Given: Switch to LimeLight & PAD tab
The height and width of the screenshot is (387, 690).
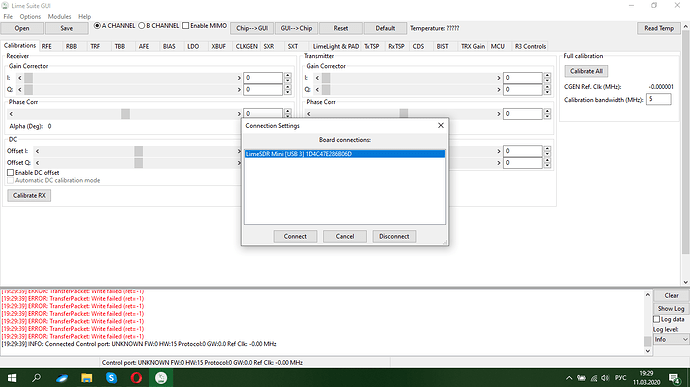Looking at the screenshot, I should point(336,46).
